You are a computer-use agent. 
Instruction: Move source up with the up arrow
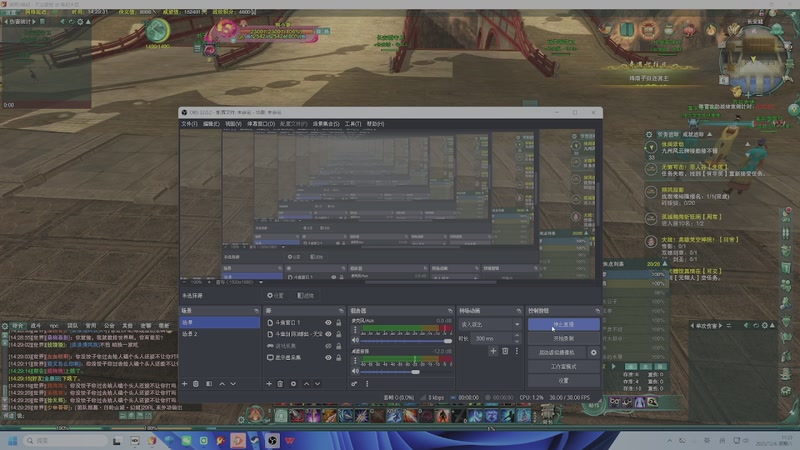coord(306,384)
